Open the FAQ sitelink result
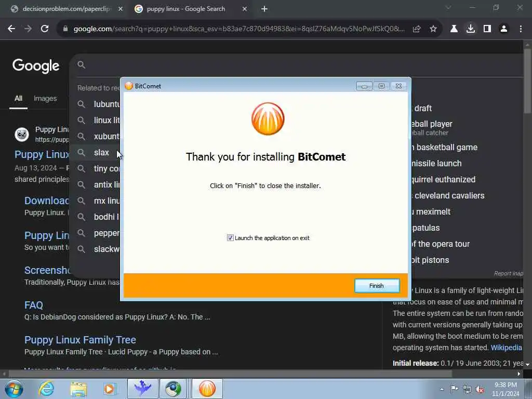Image resolution: width=532 pixels, height=399 pixels. 34,305
